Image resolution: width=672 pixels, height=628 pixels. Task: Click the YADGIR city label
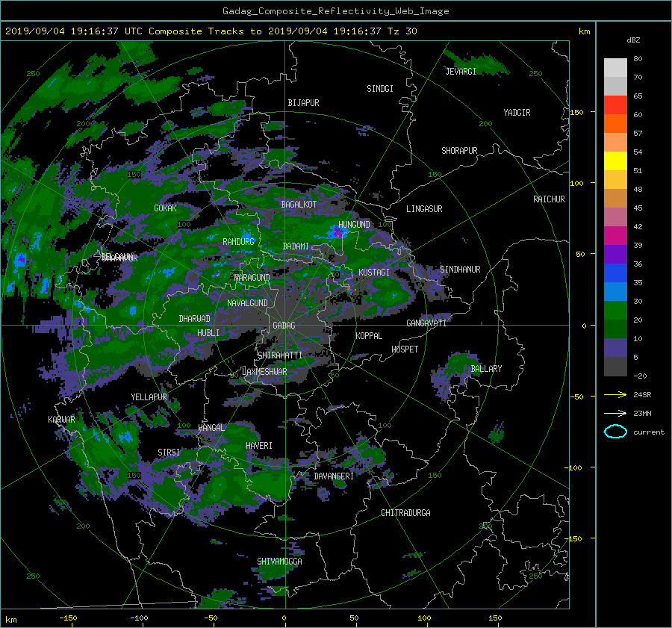point(517,112)
